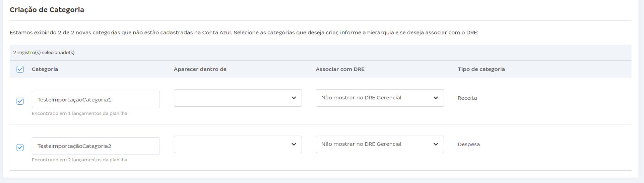Image resolution: width=644 pixels, height=183 pixels.
Task: Click 'Encontrado em 2 lançamentos da planilha' note
Action: pos(80,160)
